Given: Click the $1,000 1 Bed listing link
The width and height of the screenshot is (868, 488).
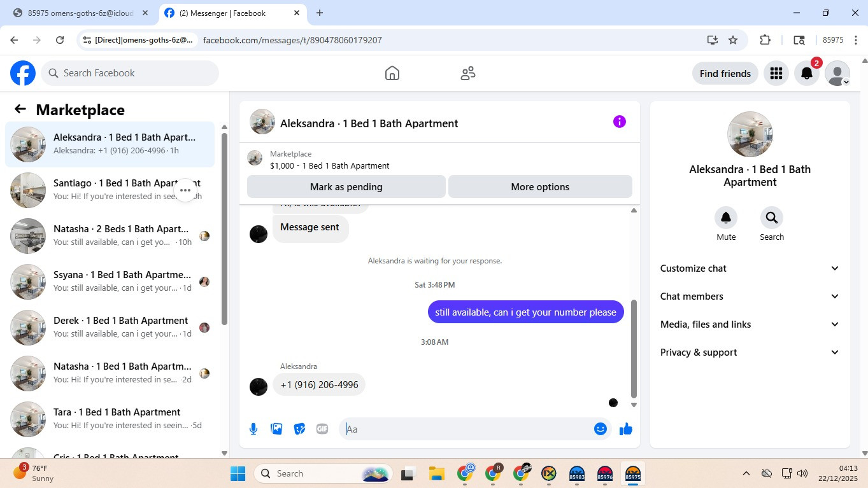Looking at the screenshot, I should click(x=329, y=165).
